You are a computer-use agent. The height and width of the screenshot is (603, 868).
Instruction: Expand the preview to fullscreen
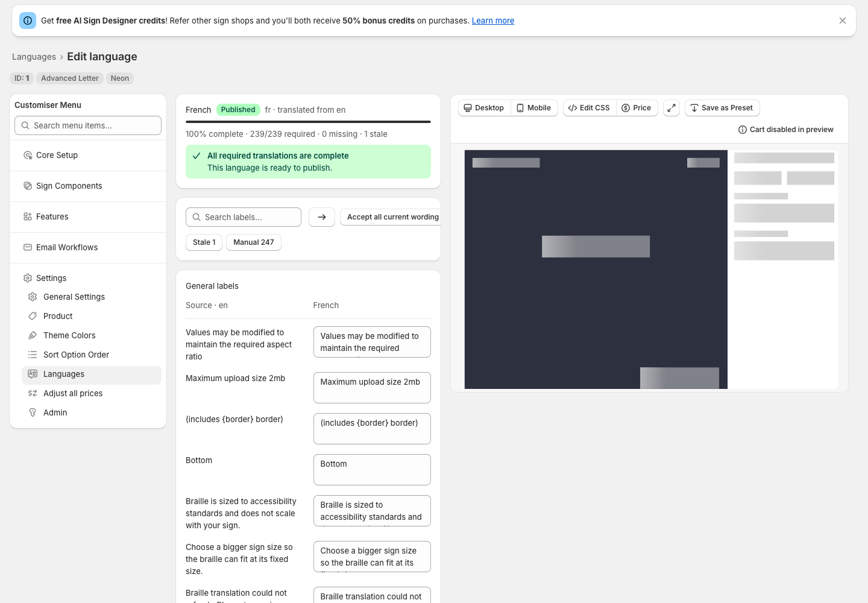[x=671, y=108]
